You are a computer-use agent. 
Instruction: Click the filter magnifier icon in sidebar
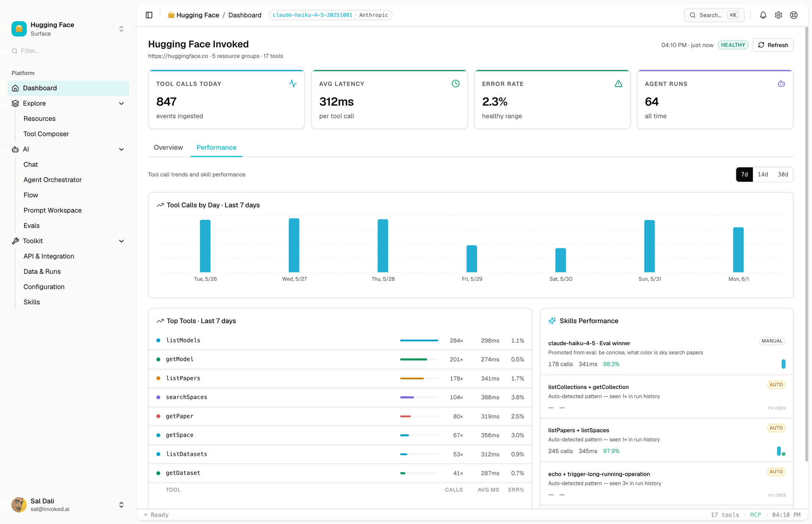pos(15,51)
